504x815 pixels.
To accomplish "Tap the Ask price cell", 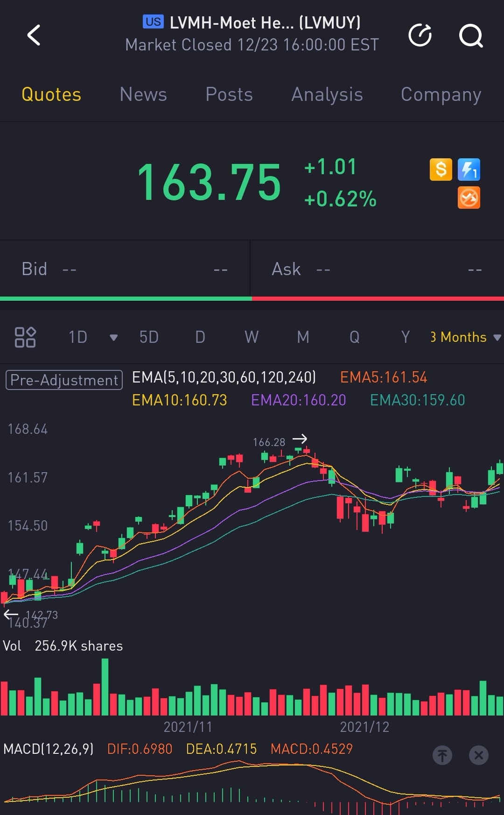I will click(x=377, y=269).
